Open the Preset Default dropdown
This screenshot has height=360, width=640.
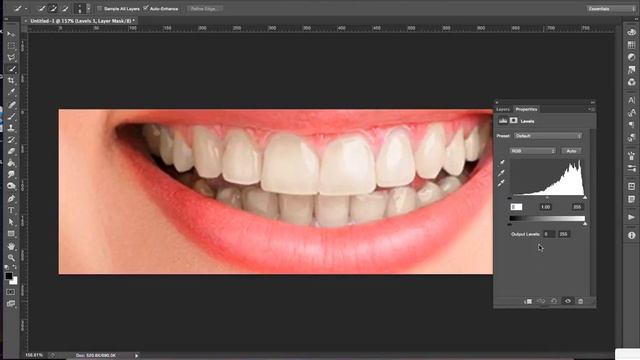(x=548, y=136)
